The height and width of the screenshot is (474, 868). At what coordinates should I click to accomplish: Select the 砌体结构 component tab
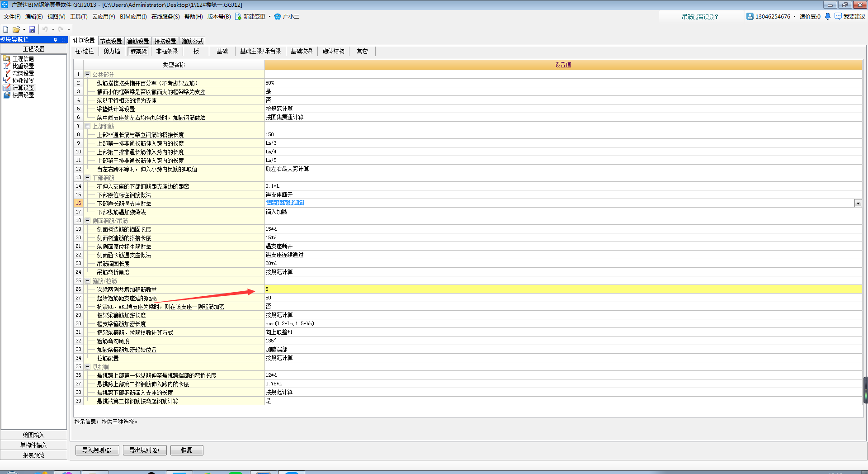(334, 51)
